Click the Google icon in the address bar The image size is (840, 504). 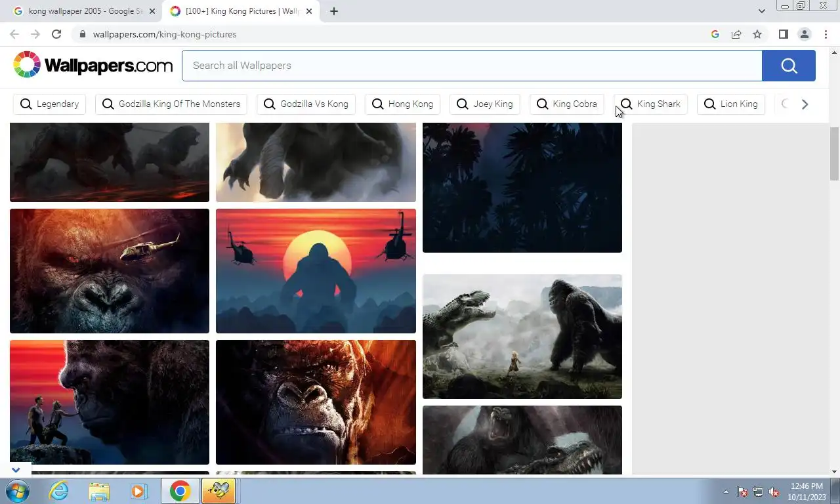pos(715,34)
